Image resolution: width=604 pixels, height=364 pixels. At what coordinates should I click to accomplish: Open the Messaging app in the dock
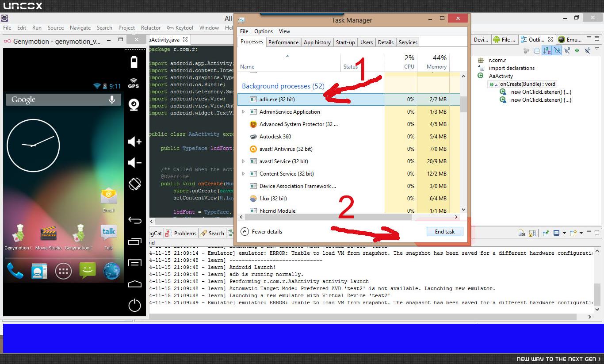pyautogui.click(x=88, y=271)
